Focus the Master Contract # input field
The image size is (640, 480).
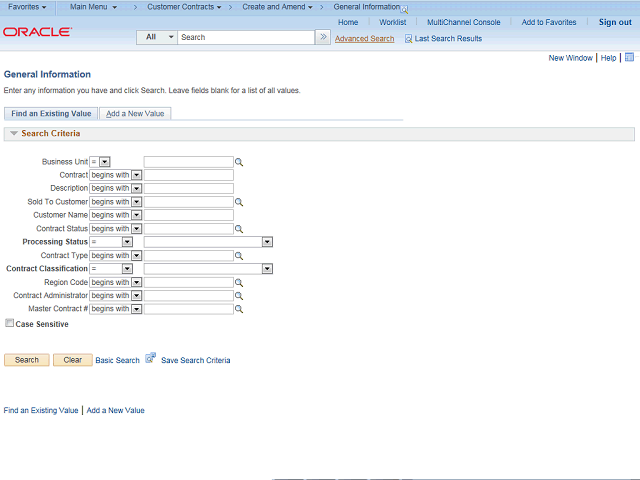pos(189,309)
